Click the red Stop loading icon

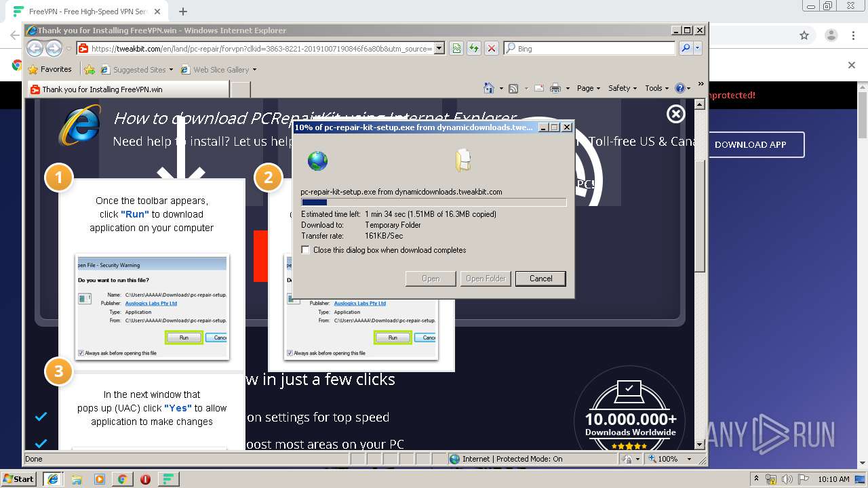(x=492, y=48)
